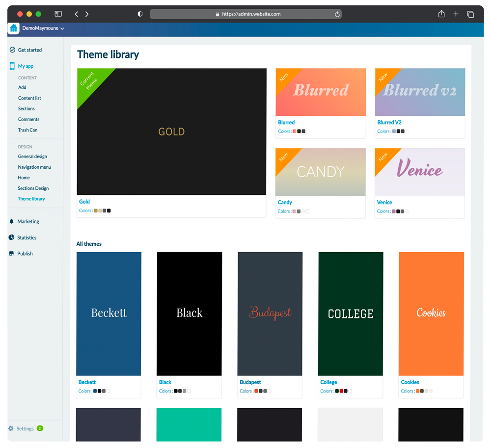
Task: Click the Candy theme name
Action: [285, 203]
